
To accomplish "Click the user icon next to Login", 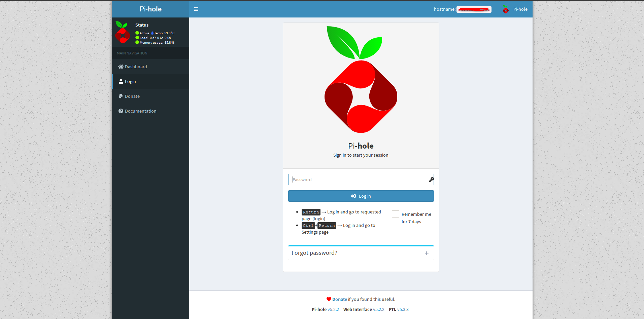I will click(x=121, y=81).
